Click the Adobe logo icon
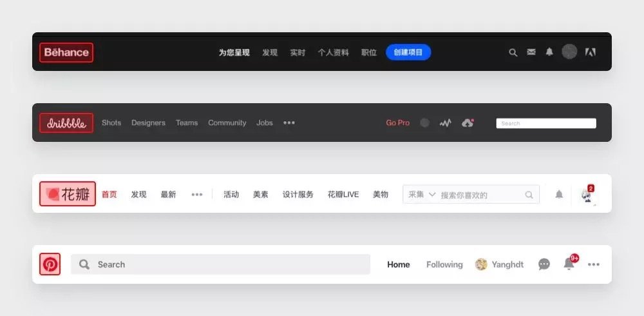644x316 pixels. (x=590, y=52)
